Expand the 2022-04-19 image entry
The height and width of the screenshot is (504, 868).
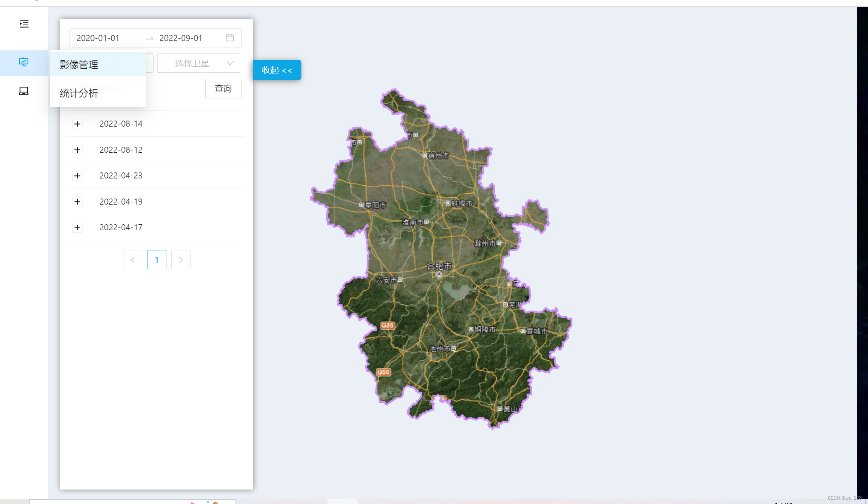click(x=77, y=201)
